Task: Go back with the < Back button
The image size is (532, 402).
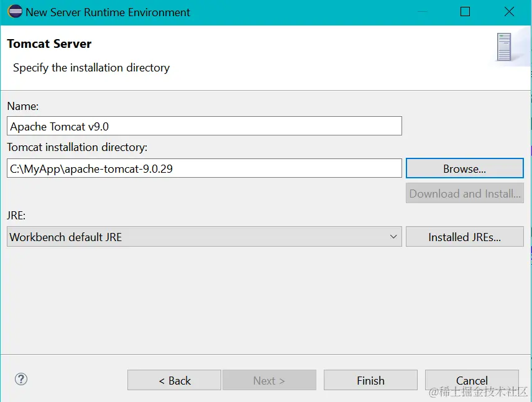Action: click(x=175, y=380)
